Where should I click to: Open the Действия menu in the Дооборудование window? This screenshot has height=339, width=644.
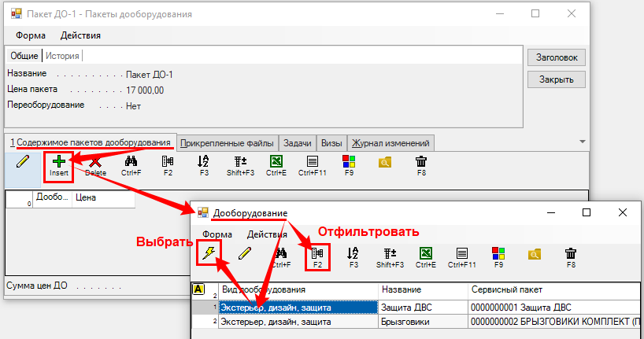266,234
